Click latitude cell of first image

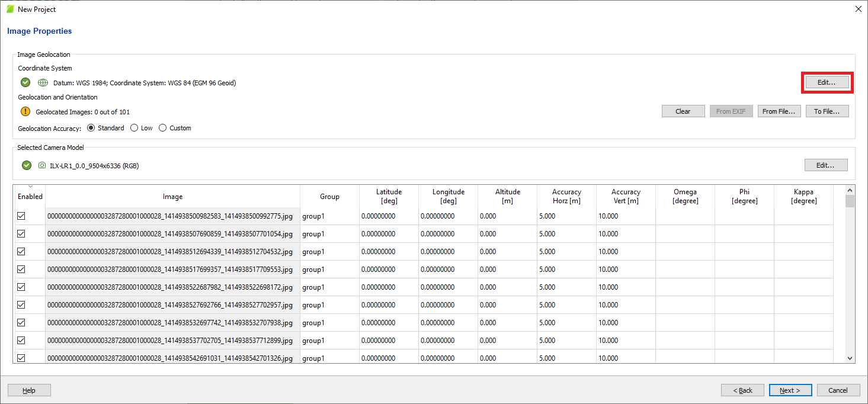click(x=388, y=216)
